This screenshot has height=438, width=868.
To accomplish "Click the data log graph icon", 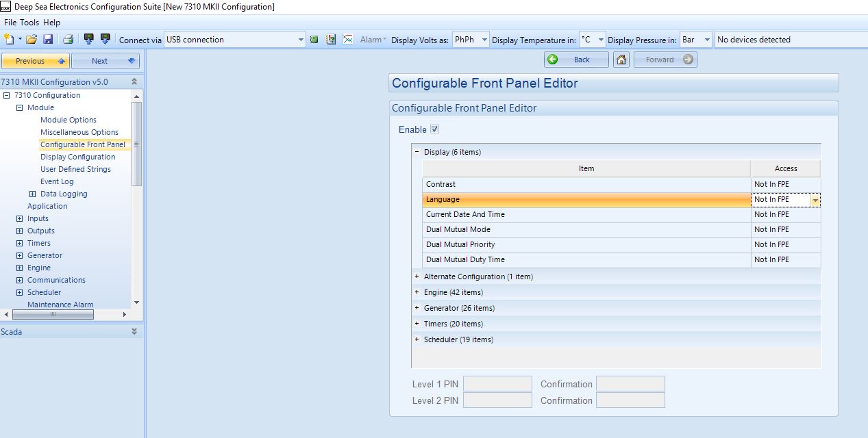I will pos(347,40).
